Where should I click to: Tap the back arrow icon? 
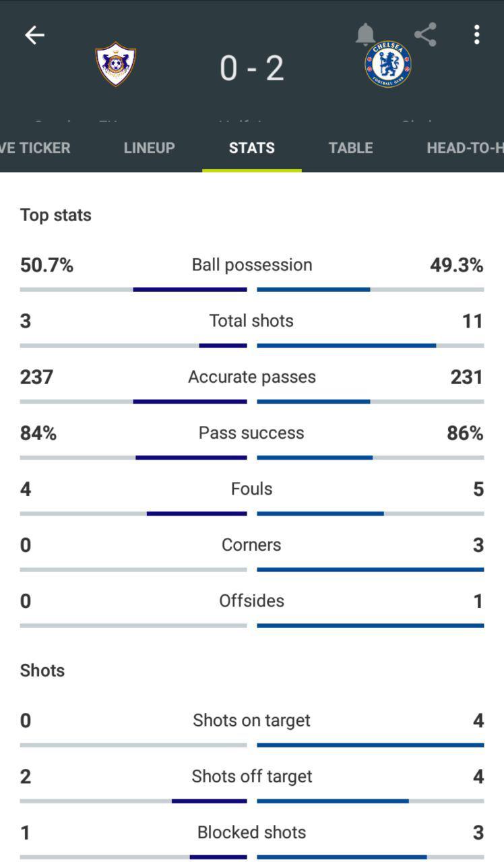point(34,35)
